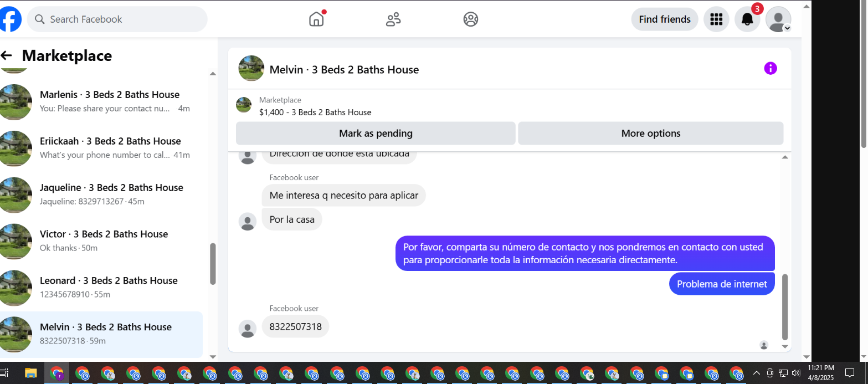The height and width of the screenshot is (384, 868).
Task: Open Jaqueline conversation
Action: tap(101, 194)
